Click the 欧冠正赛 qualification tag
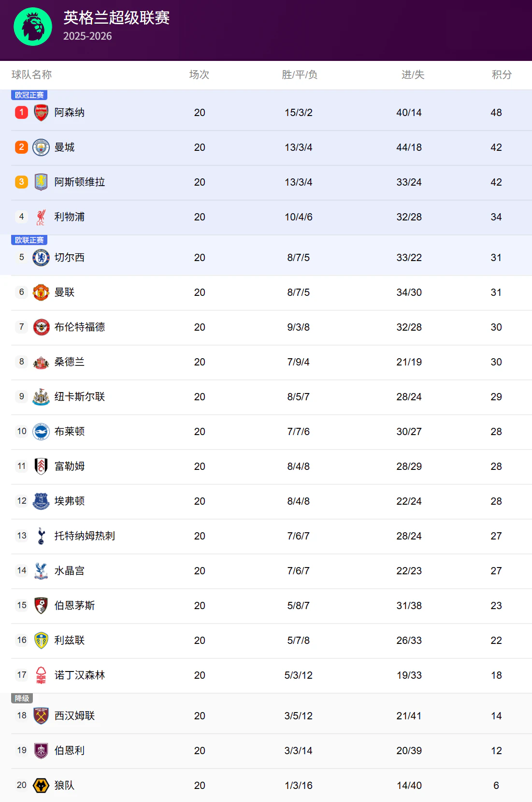The width and height of the screenshot is (532, 802). pyautogui.click(x=29, y=95)
